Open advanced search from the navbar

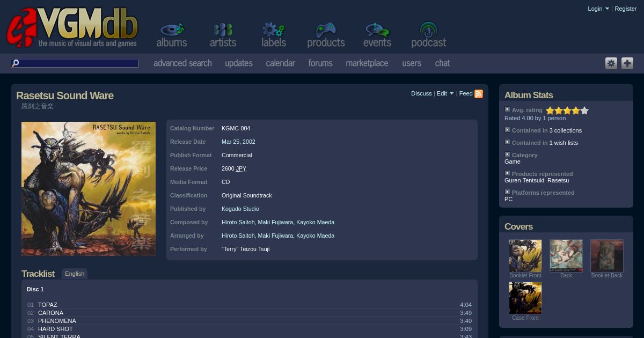pos(182,63)
